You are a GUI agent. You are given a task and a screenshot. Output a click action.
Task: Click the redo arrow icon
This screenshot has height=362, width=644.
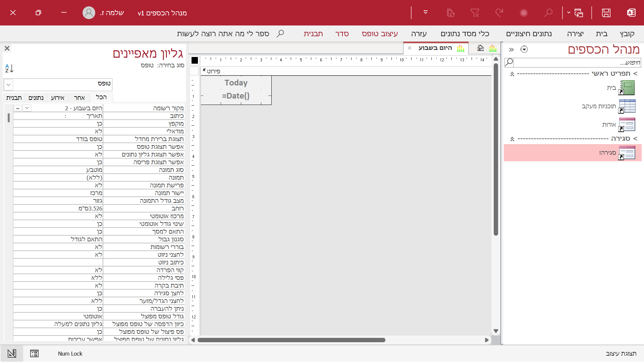pos(499,13)
